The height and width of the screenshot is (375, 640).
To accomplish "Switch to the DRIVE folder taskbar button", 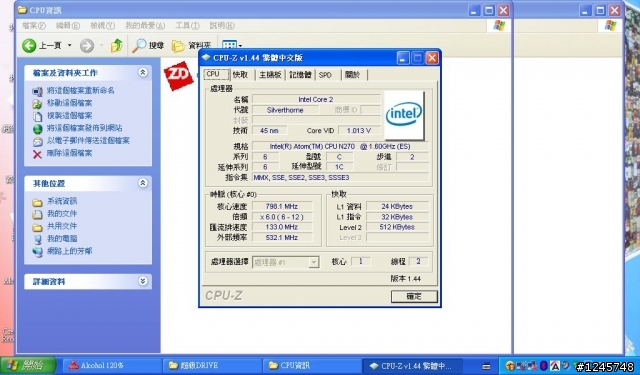I will click(211, 366).
